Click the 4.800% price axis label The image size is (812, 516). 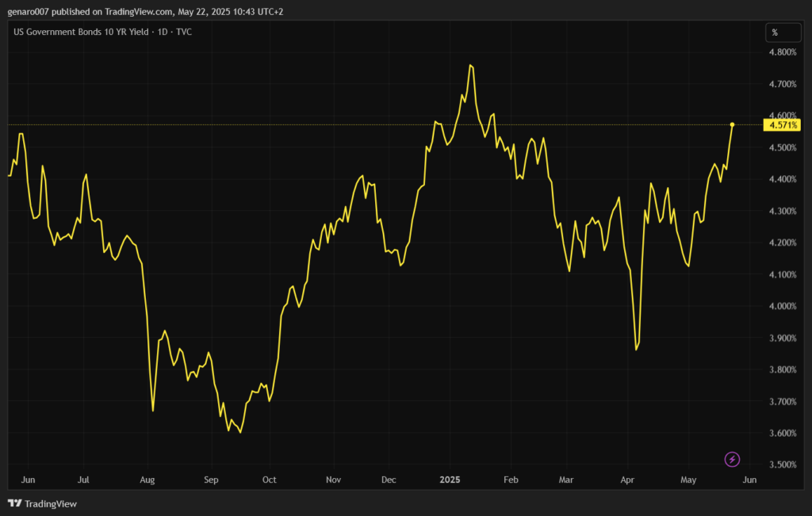pos(783,52)
